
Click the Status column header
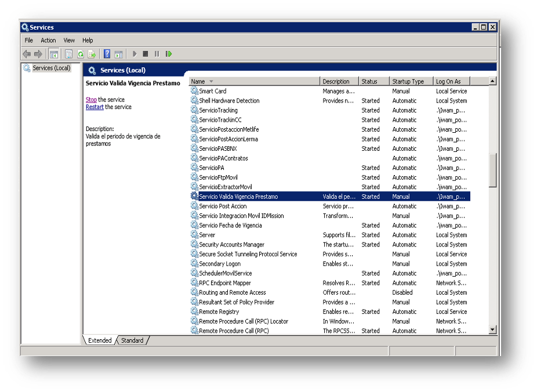(x=369, y=81)
